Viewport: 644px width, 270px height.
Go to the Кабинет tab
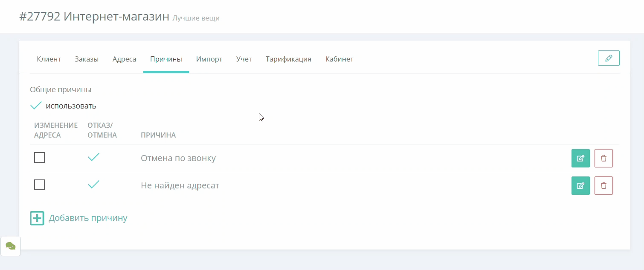click(339, 59)
